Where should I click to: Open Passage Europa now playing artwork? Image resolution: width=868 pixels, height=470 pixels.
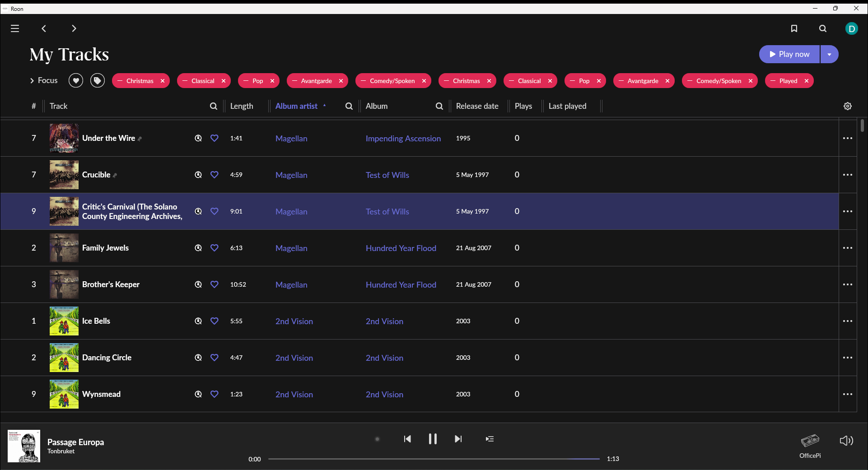click(x=24, y=446)
